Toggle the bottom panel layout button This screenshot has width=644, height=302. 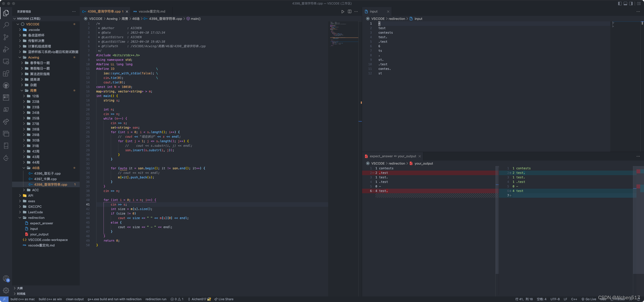(x=625, y=4)
